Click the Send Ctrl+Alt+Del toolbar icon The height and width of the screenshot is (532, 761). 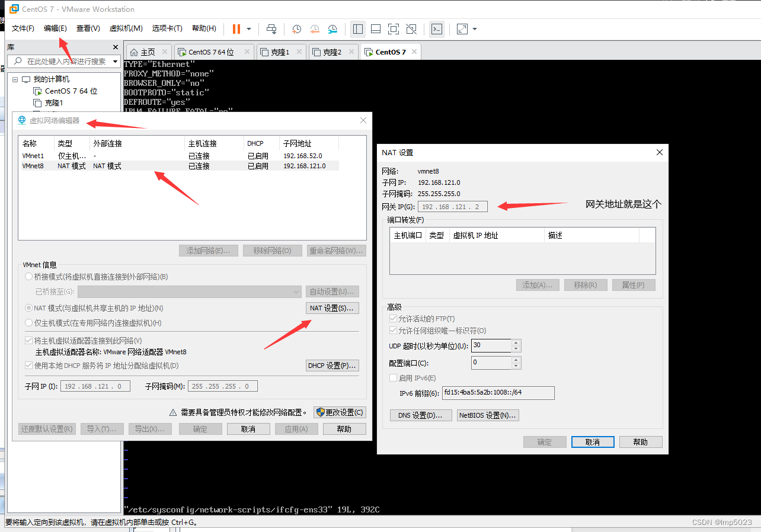pyautogui.click(x=271, y=28)
